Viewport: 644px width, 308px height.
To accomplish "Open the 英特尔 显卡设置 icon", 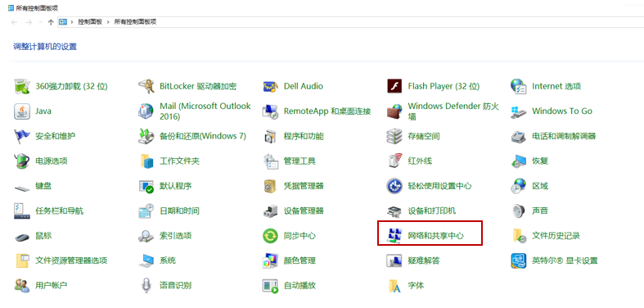I will tap(519, 260).
